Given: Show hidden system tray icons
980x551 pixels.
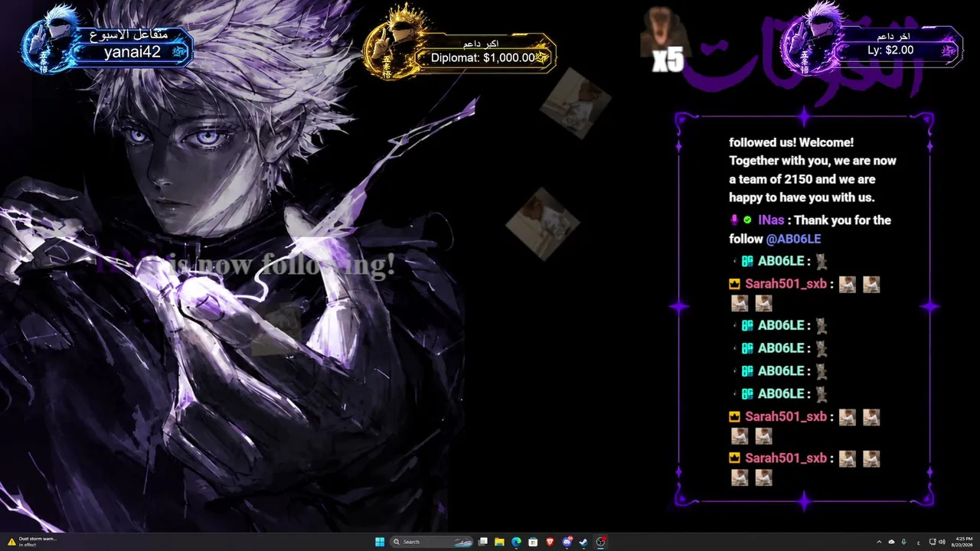Looking at the screenshot, I should coord(879,542).
